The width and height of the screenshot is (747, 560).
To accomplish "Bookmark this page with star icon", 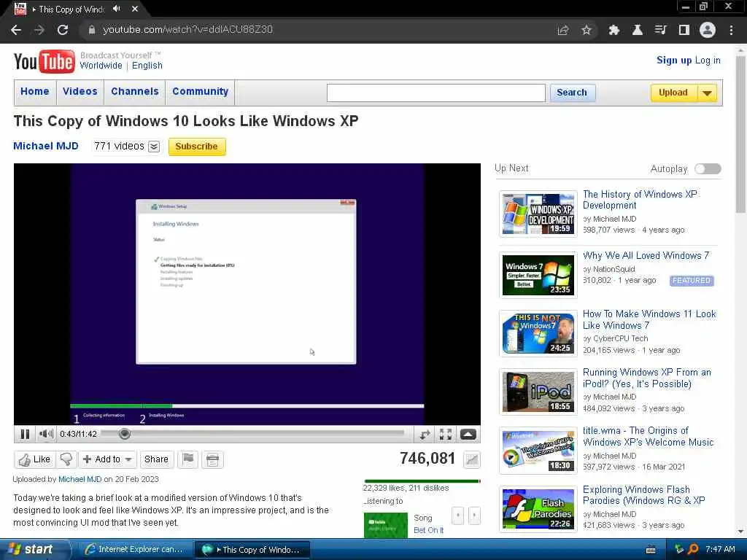I will (587, 30).
